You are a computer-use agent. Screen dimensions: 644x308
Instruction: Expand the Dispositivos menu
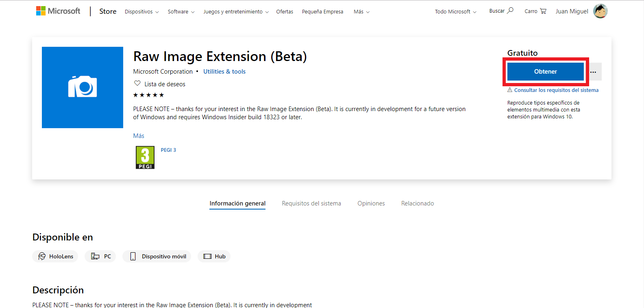pyautogui.click(x=141, y=12)
